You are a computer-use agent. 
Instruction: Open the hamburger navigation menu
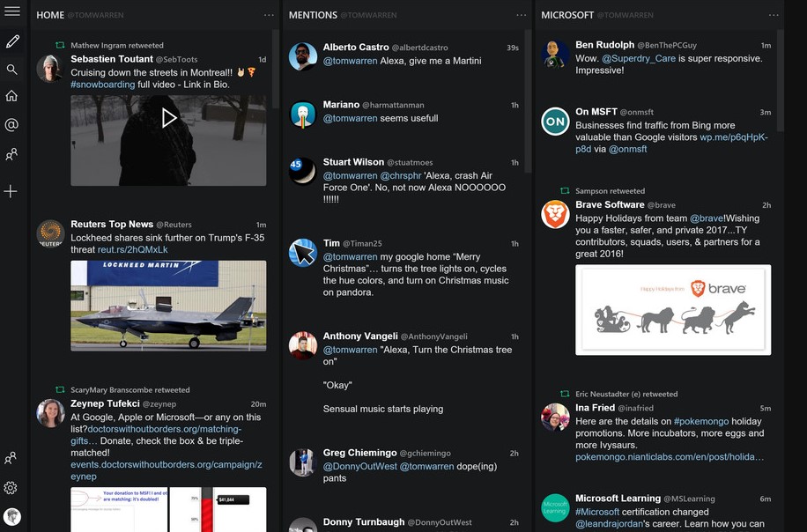pos(11,11)
